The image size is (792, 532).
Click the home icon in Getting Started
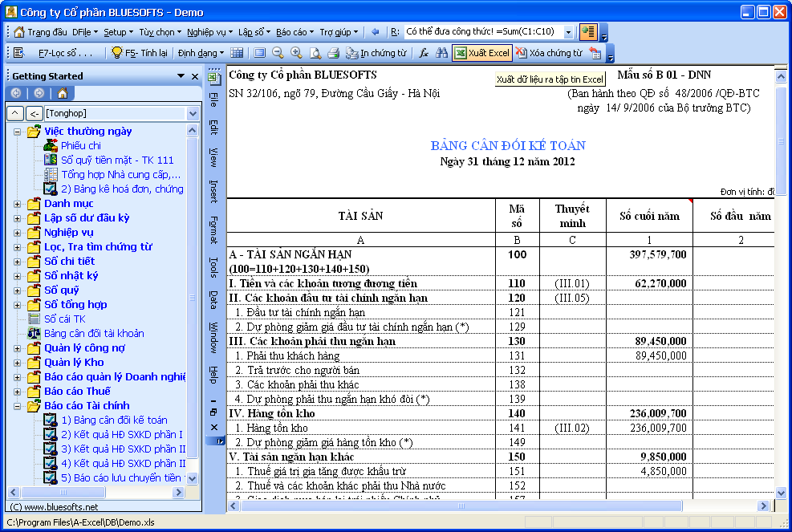click(x=62, y=93)
